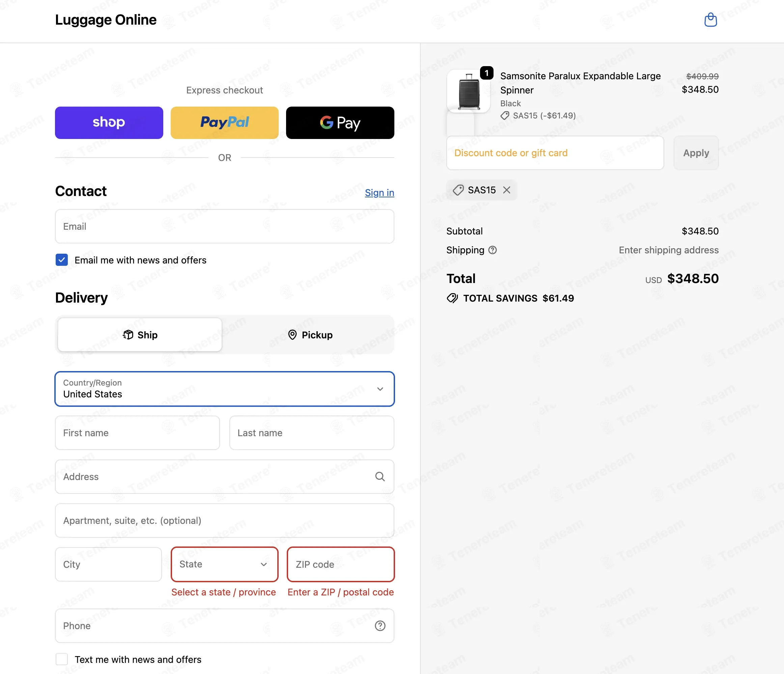Click the Total Savings tag icon

[452, 298]
